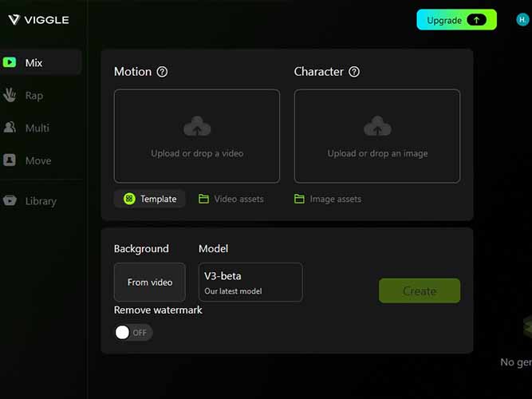Image resolution: width=532 pixels, height=399 pixels.
Task: Click 'Upload or drop an image' text
Action: click(377, 153)
